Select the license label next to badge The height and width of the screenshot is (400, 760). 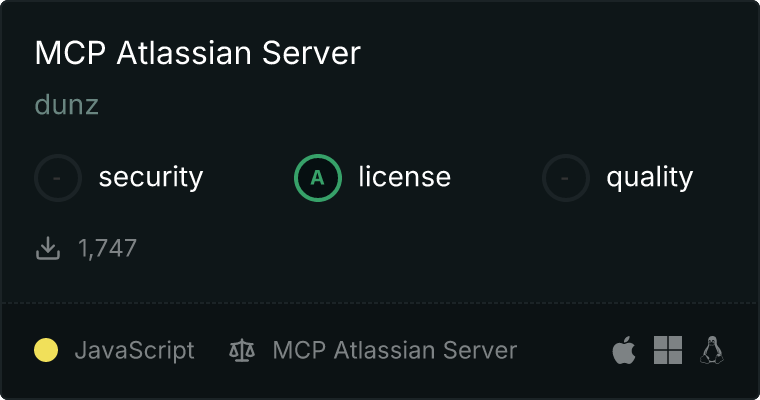click(405, 176)
